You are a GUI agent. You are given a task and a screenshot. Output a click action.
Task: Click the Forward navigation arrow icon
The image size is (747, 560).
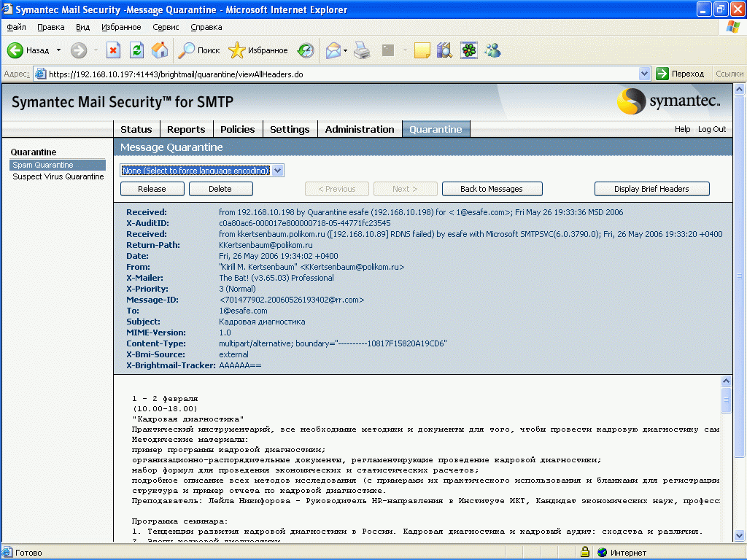pyautogui.click(x=79, y=50)
